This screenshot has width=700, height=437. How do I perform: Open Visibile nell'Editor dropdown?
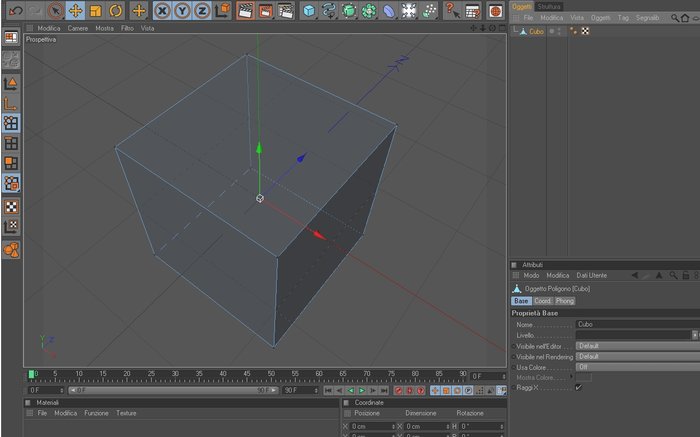[638, 346]
